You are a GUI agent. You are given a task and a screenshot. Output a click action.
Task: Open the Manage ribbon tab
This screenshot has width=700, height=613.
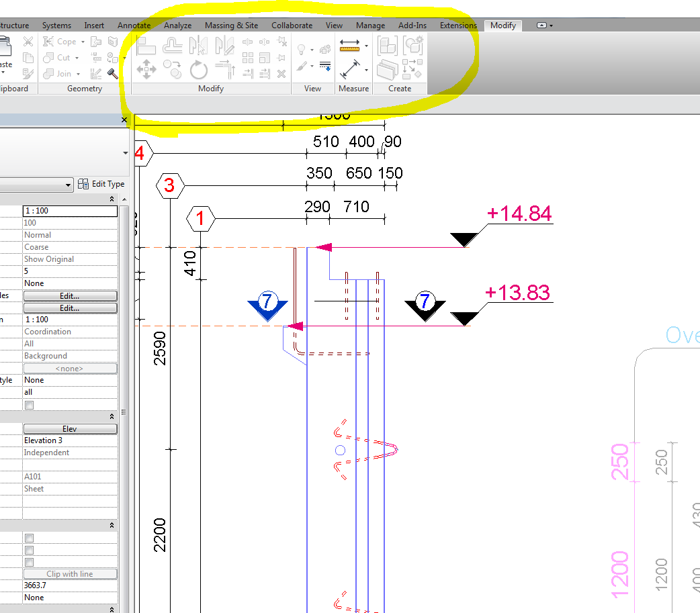(371, 26)
